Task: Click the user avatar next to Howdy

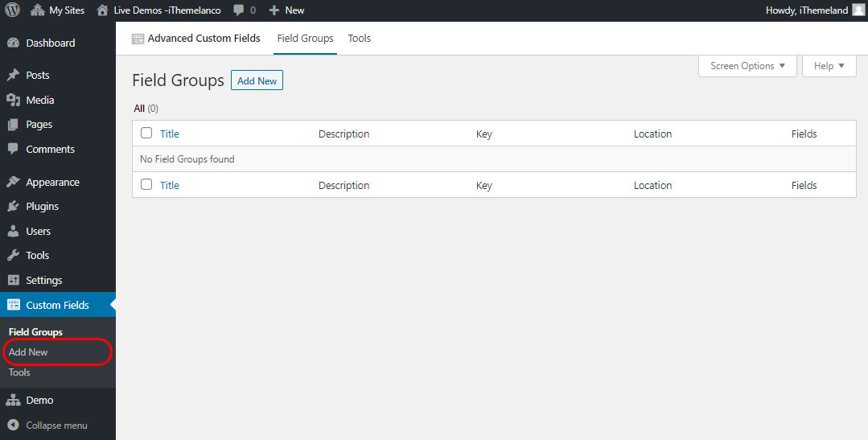Action: pos(858,10)
